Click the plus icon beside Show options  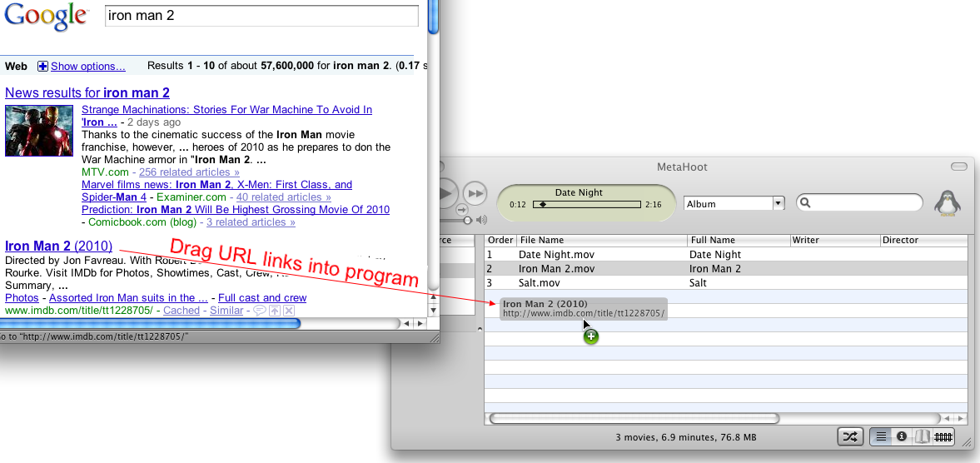pyautogui.click(x=42, y=66)
